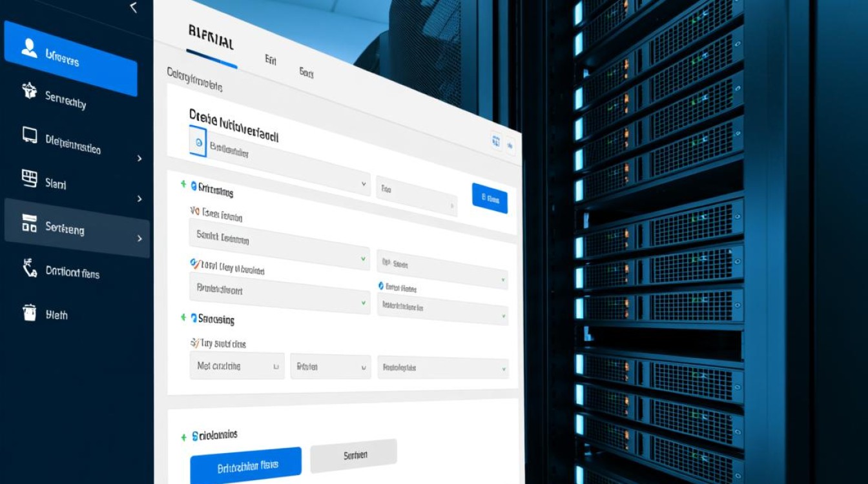Click the phone icon in the sidebar
Screen dimensions: 868x484
tap(30, 268)
